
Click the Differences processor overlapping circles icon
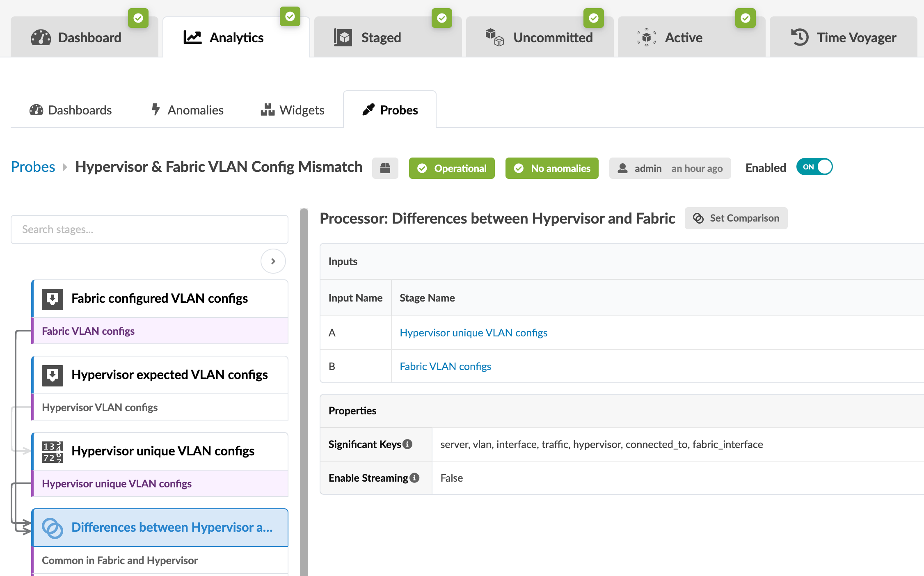point(53,528)
